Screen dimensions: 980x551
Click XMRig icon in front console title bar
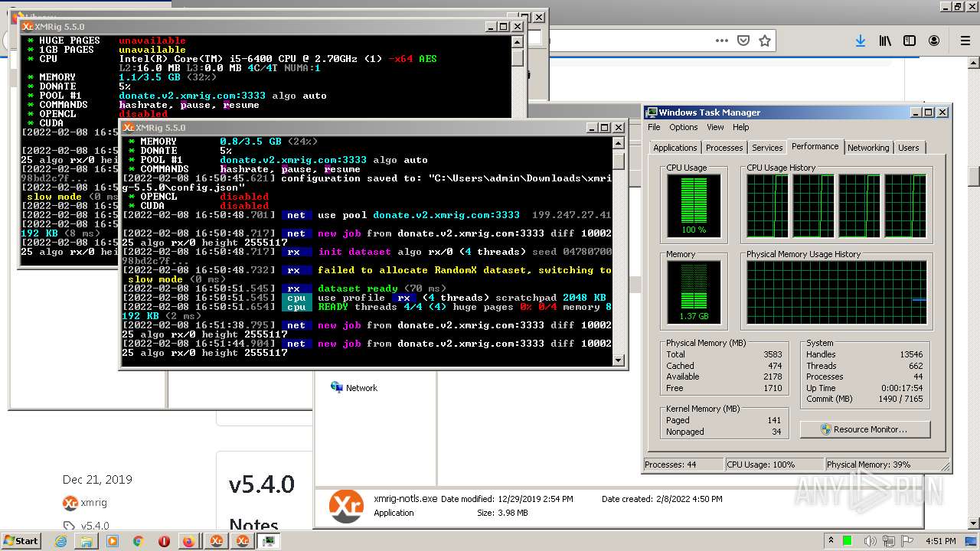[x=129, y=128]
